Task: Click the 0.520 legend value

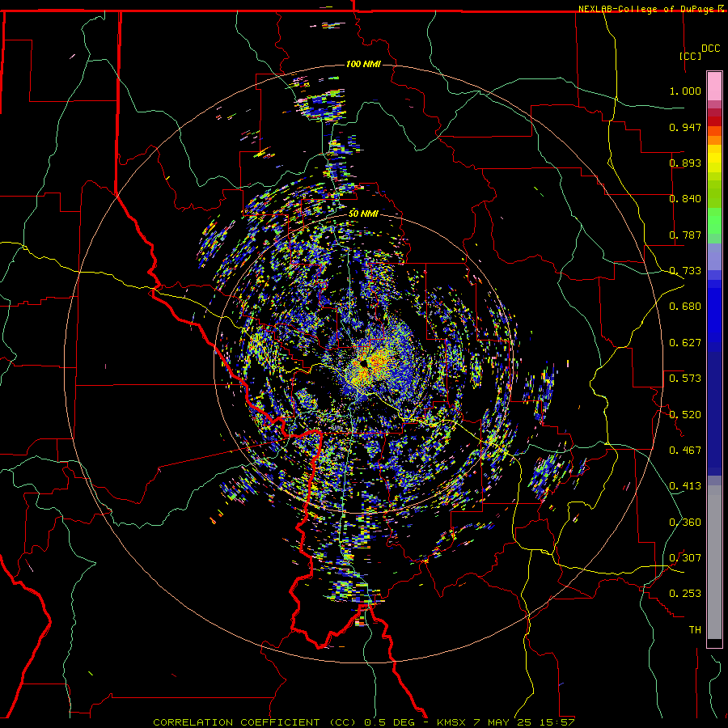Action: coord(685,415)
